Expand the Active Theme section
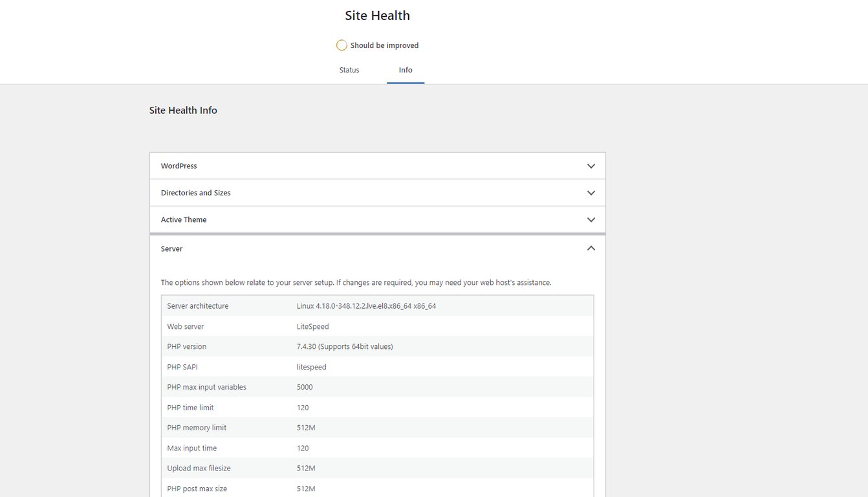Viewport: 868px width, 497px height. tap(377, 219)
